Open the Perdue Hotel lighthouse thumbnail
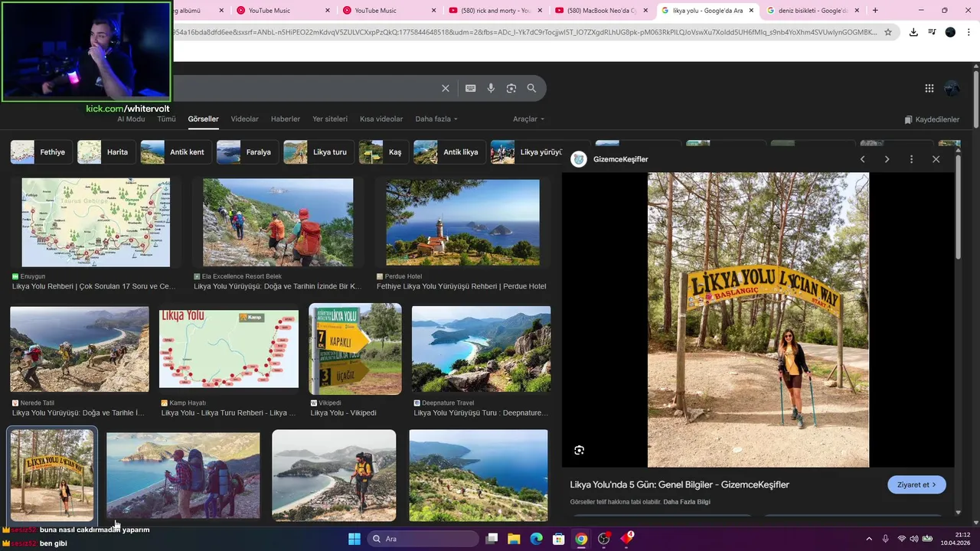 click(x=462, y=222)
